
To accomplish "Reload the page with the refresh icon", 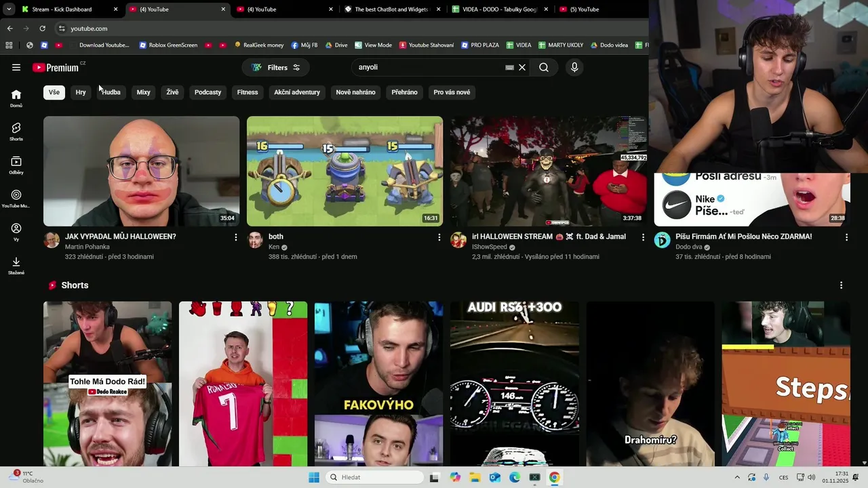I will pyautogui.click(x=42, y=28).
